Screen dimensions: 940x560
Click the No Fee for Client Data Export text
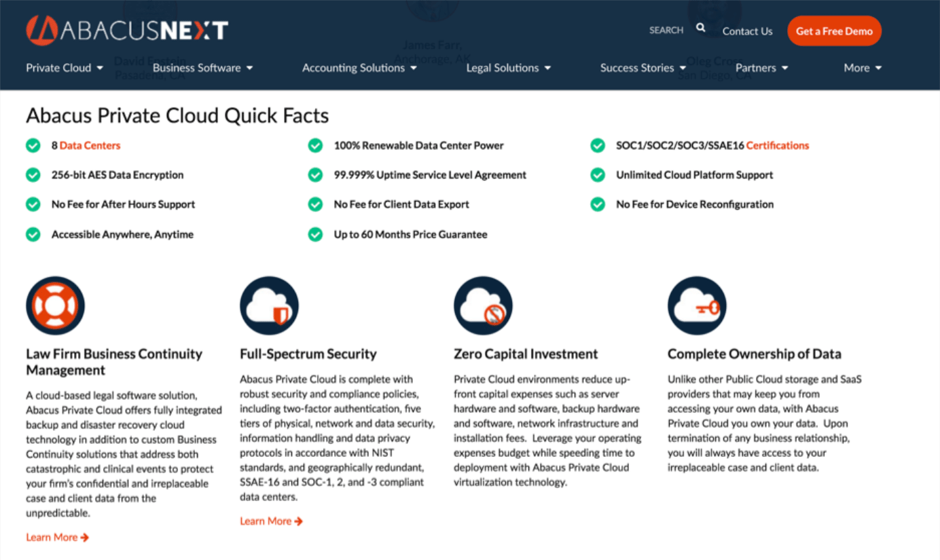tap(401, 204)
